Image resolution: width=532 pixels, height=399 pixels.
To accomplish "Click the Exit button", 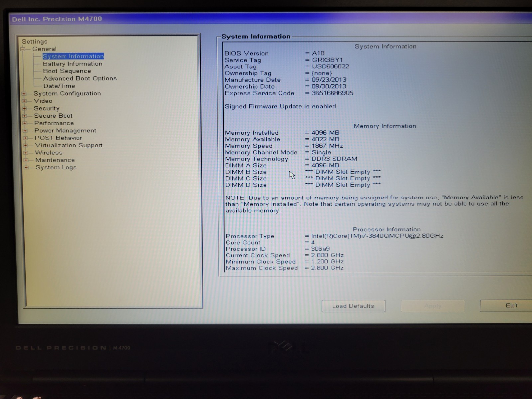I will [506, 306].
